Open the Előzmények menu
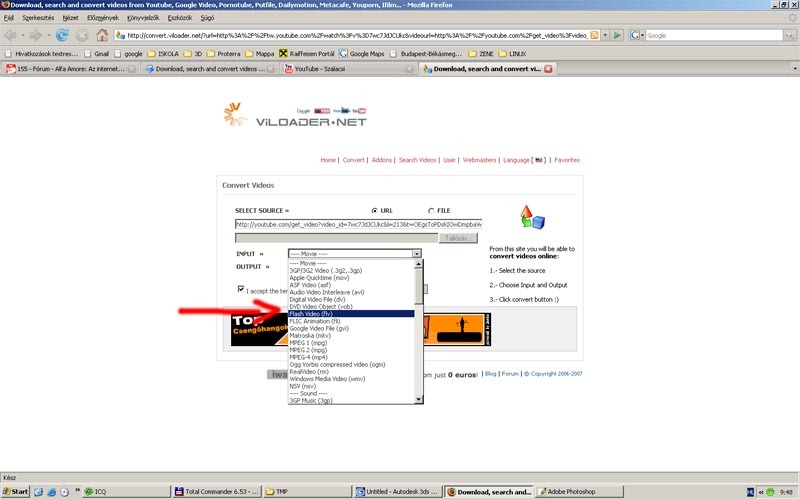Image resolution: width=800 pixels, height=500 pixels. coord(103,18)
